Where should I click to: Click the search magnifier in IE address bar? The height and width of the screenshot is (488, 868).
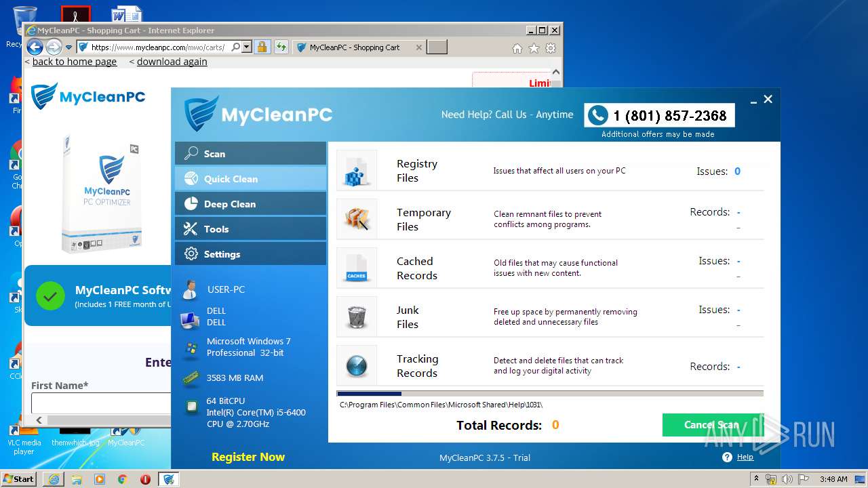point(235,47)
